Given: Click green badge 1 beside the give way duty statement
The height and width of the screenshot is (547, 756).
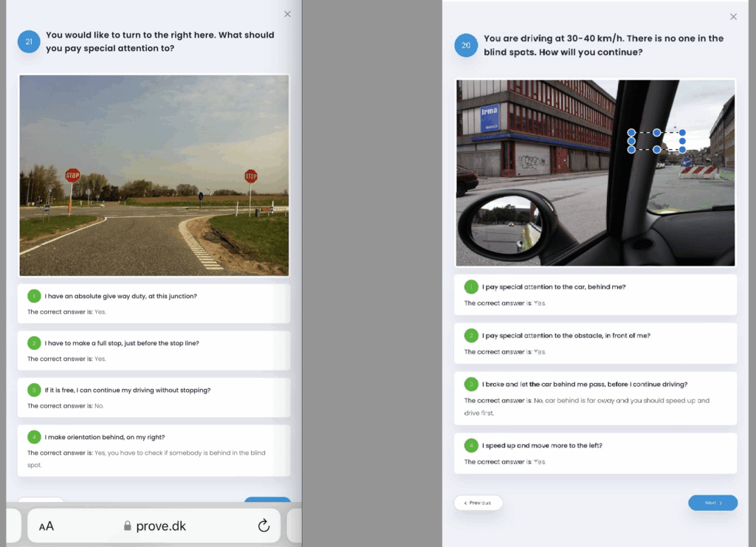Looking at the screenshot, I should pyautogui.click(x=34, y=296).
